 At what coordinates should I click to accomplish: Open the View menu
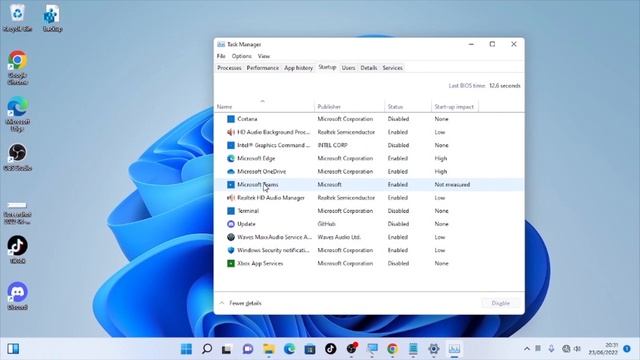point(264,56)
